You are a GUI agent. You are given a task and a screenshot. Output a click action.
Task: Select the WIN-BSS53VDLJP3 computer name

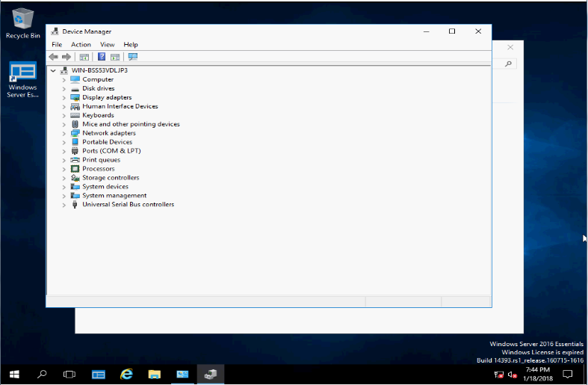[99, 70]
